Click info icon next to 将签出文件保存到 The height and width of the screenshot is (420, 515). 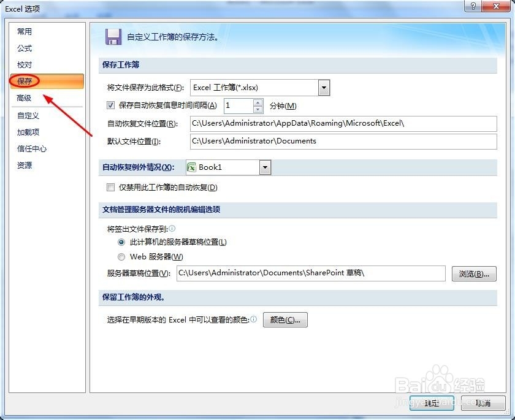[x=172, y=228]
